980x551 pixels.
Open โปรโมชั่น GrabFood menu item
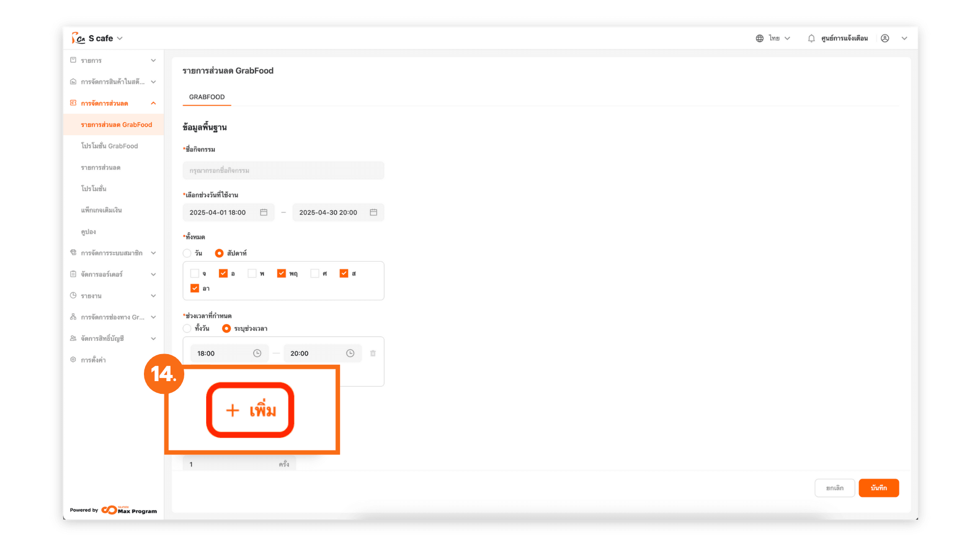point(109,146)
